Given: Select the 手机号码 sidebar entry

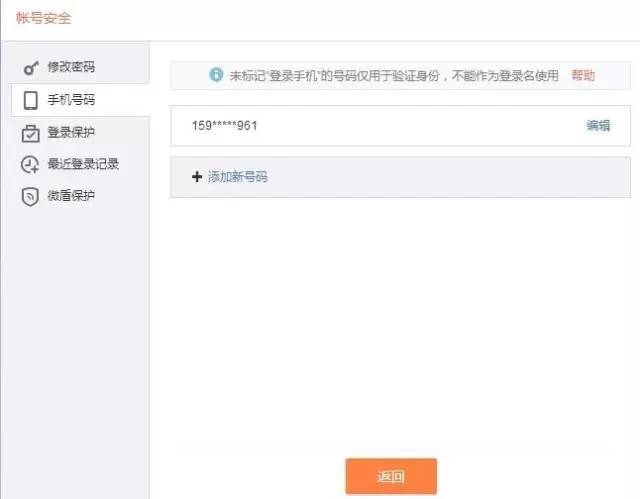Looking at the screenshot, I should (x=81, y=100).
